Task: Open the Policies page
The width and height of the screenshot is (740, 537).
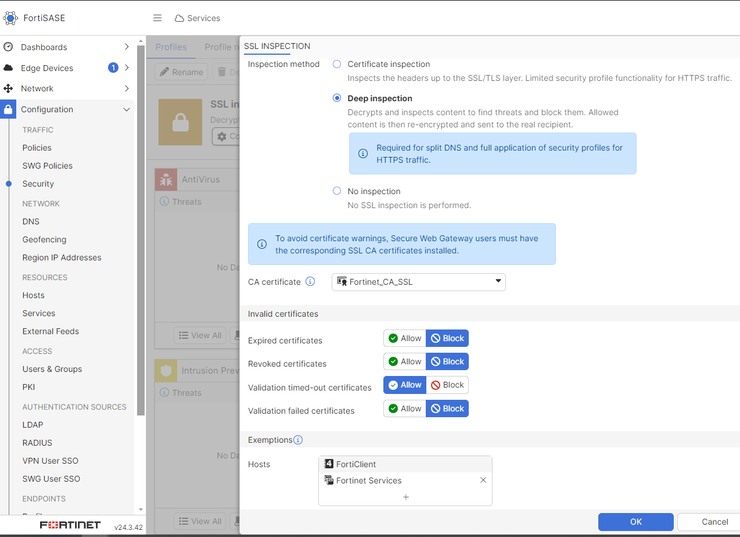Action: coord(37,148)
